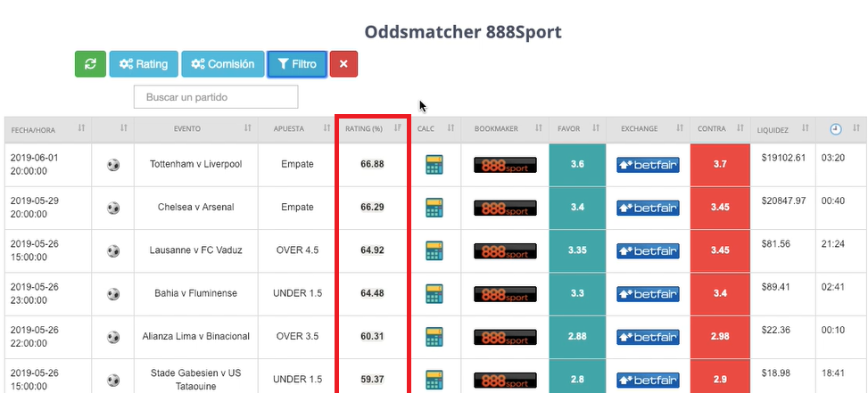The width and height of the screenshot is (868, 393).
Task: Click the red X clear button
Action: [343, 64]
